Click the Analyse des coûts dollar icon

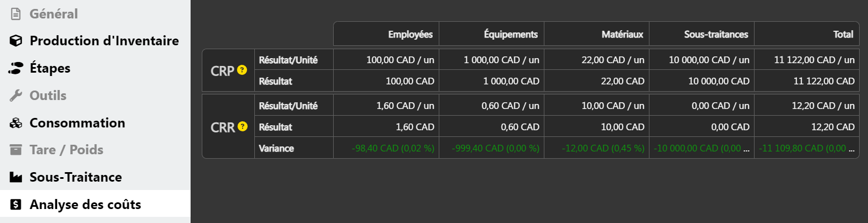(16, 205)
